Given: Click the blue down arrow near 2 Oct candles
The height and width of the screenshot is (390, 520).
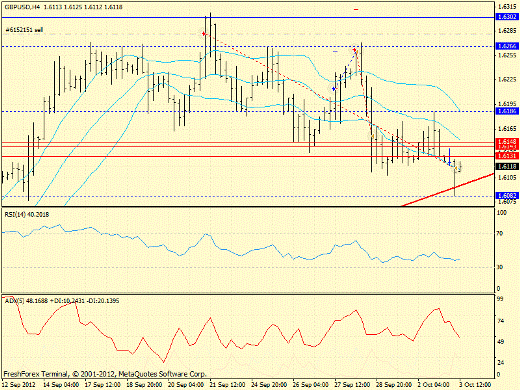Looking at the screenshot, I should click(x=449, y=157).
